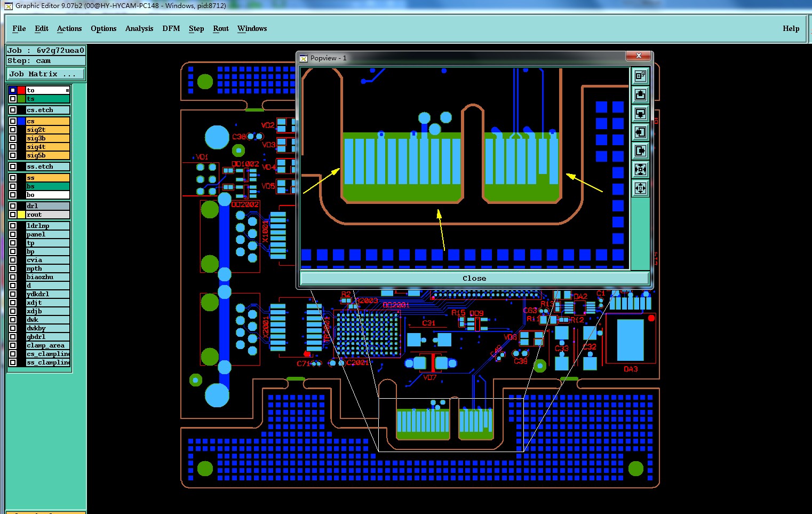Toggle display checkbox for the 'rout' layer

coord(13,215)
